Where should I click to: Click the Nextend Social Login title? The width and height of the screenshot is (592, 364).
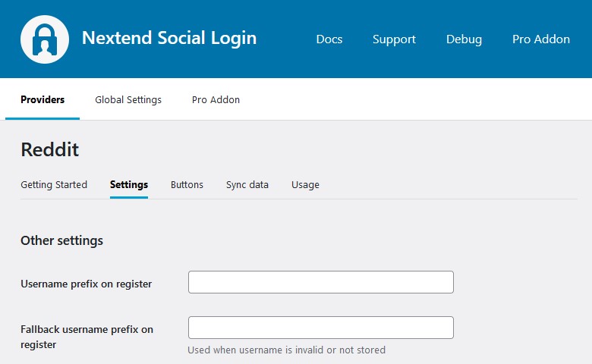pos(168,38)
